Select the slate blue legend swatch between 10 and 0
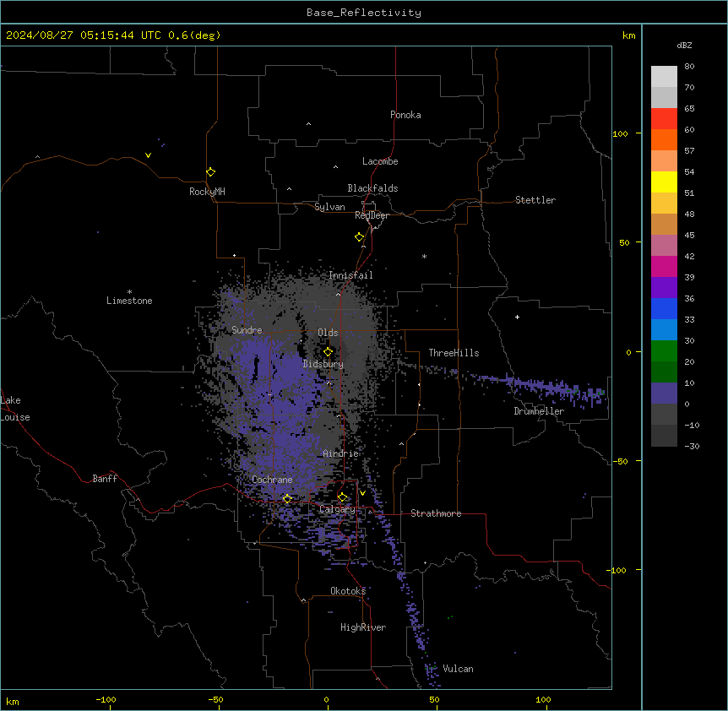Image resolution: width=728 pixels, height=711 pixels. (664, 393)
